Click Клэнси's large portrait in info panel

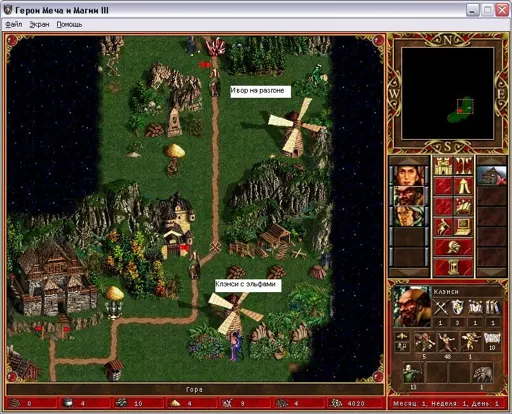(x=412, y=307)
